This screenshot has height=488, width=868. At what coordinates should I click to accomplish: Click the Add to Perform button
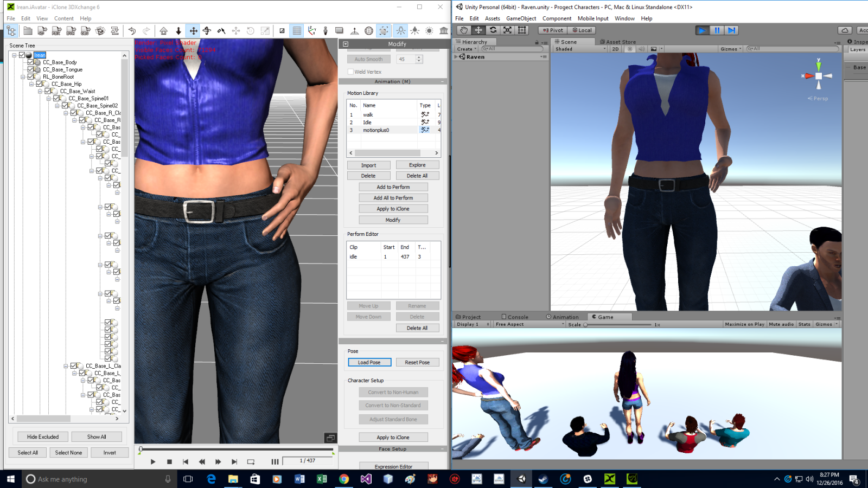[393, 187]
